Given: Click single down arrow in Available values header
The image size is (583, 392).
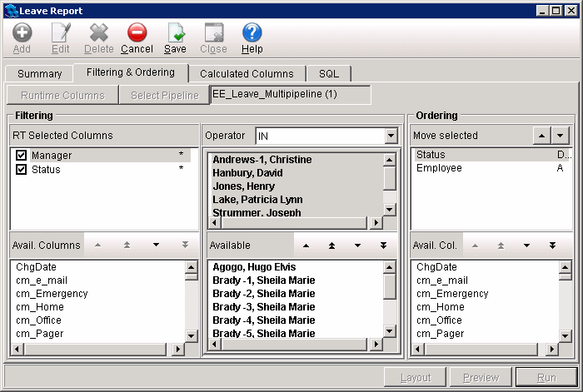Looking at the screenshot, I should (356, 246).
